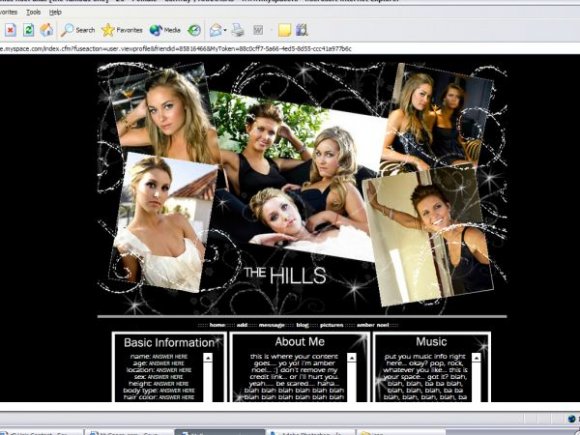The image size is (580, 435).
Task: Open History with the green clock icon
Action: click(x=194, y=30)
